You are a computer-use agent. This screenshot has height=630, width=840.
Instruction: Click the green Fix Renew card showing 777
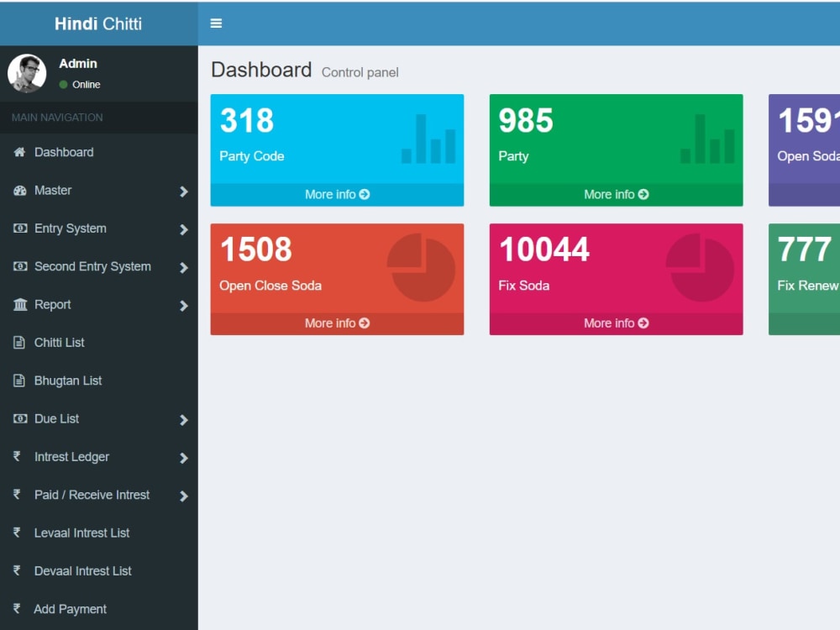point(804,279)
